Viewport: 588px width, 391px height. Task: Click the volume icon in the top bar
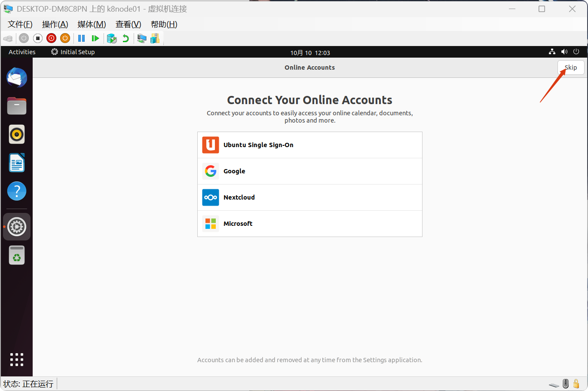[564, 52]
